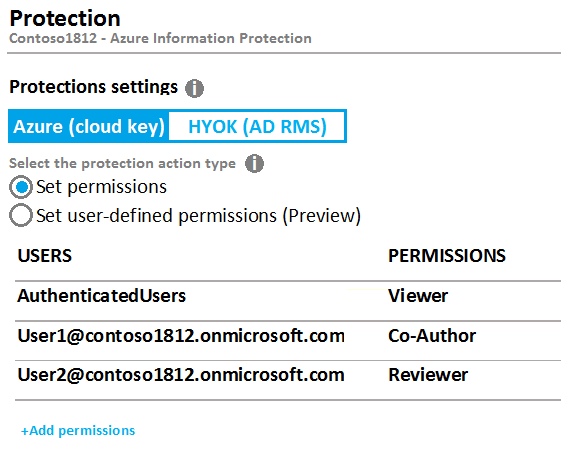Click Contoso1812 - Azure Information Protection subtitle
This screenshot has height=449, width=561.
coord(160,38)
